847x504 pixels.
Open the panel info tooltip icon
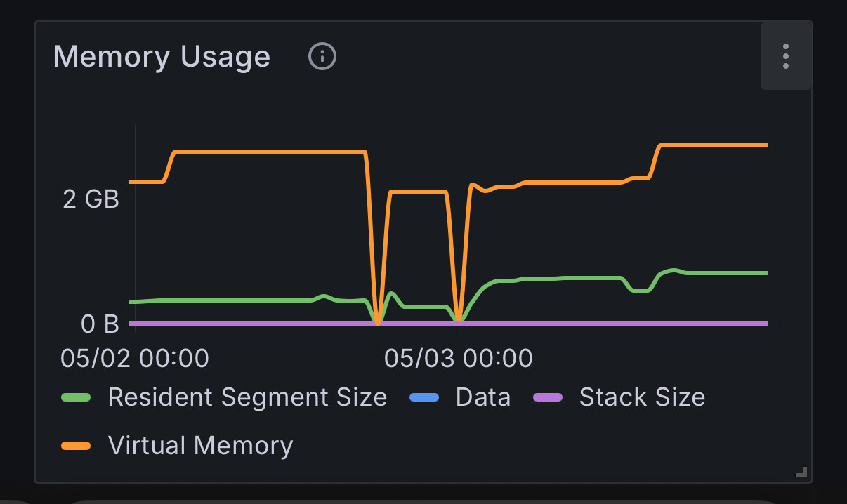(322, 56)
